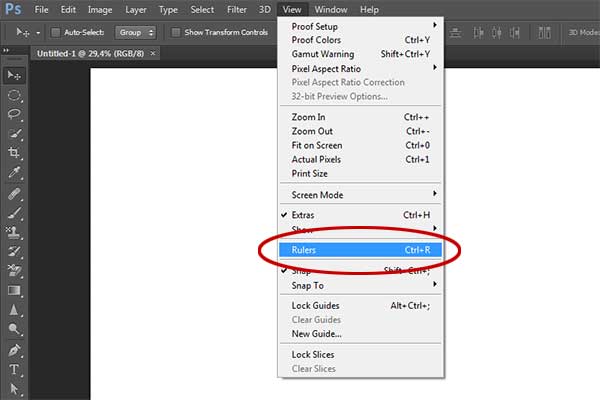Select the Crop tool
The width and height of the screenshot is (600, 400).
(x=14, y=153)
